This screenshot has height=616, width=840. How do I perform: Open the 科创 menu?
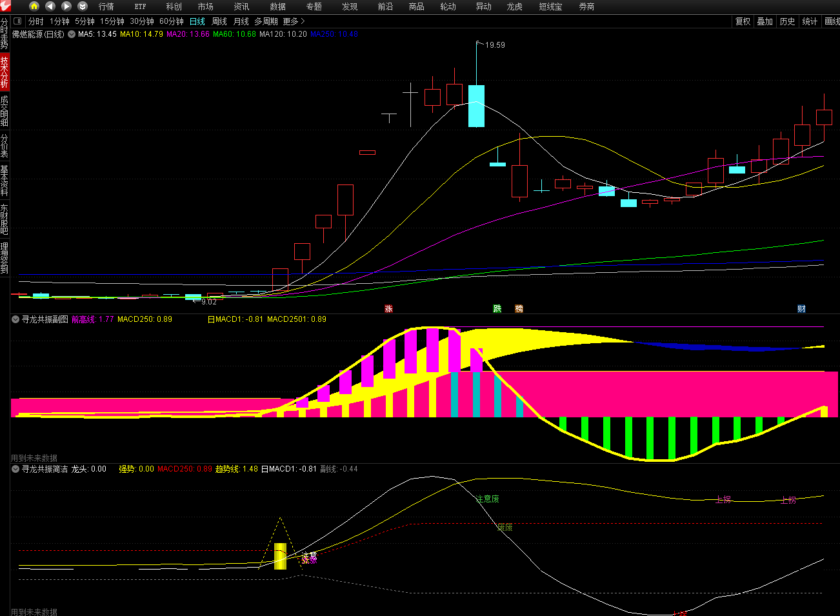(174, 6)
